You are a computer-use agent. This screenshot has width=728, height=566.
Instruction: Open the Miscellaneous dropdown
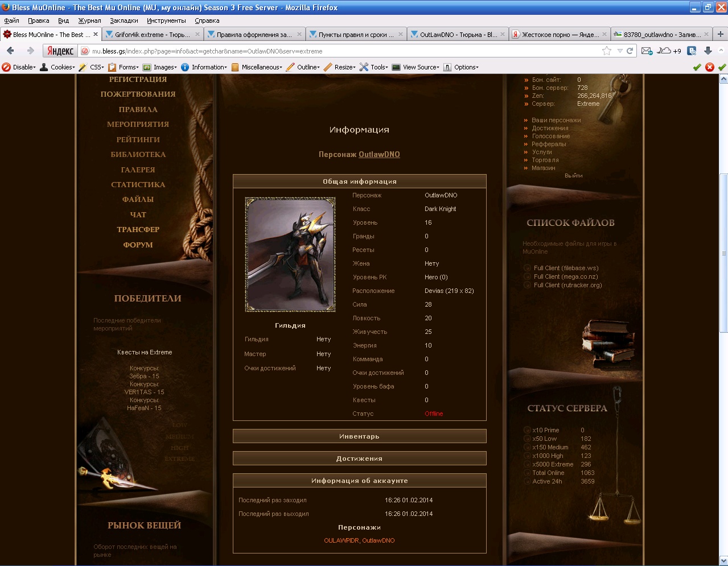point(262,67)
